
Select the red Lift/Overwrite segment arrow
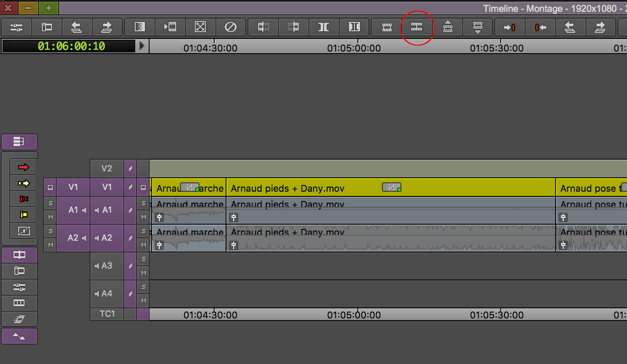(24, 167)
